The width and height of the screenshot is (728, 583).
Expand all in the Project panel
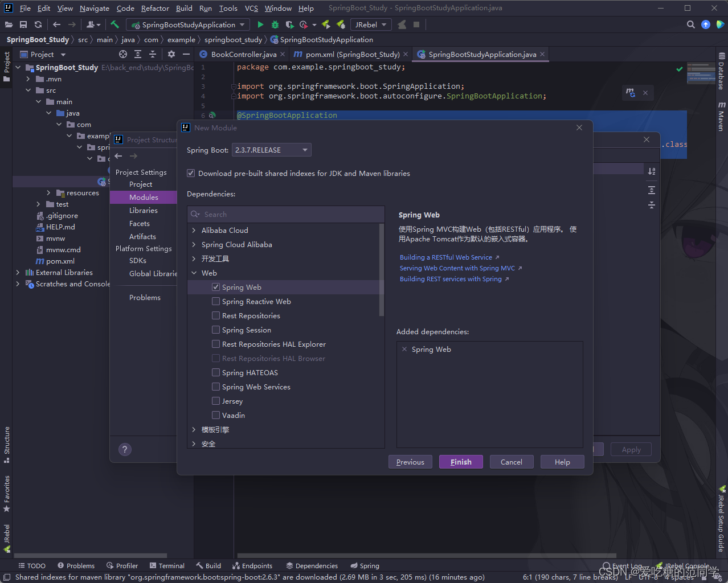[x=138, y=54]
